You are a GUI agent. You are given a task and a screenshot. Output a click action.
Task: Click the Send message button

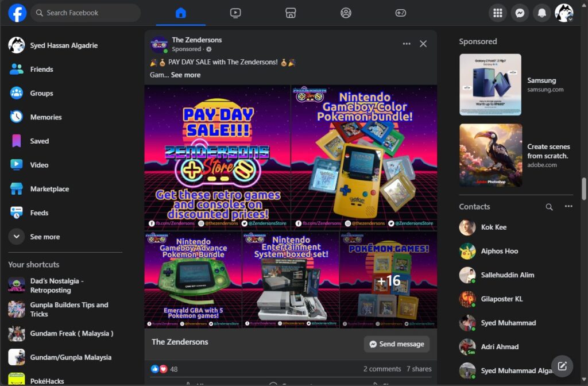click(397, 344)
